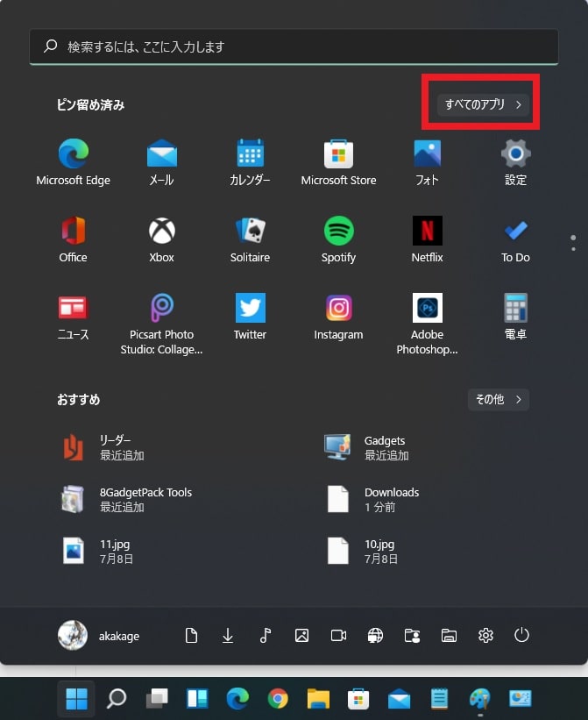Open Task View on taskbar

[157, 699]
